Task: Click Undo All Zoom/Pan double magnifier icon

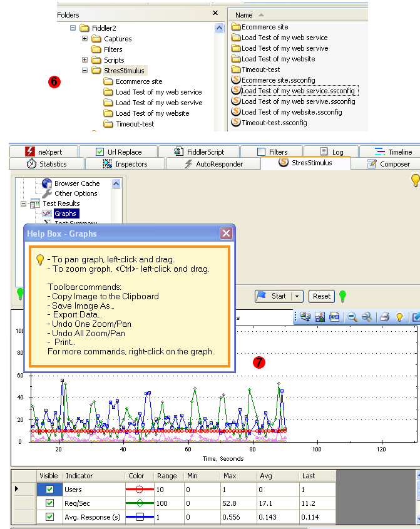Action: click(x=367, y=317)
